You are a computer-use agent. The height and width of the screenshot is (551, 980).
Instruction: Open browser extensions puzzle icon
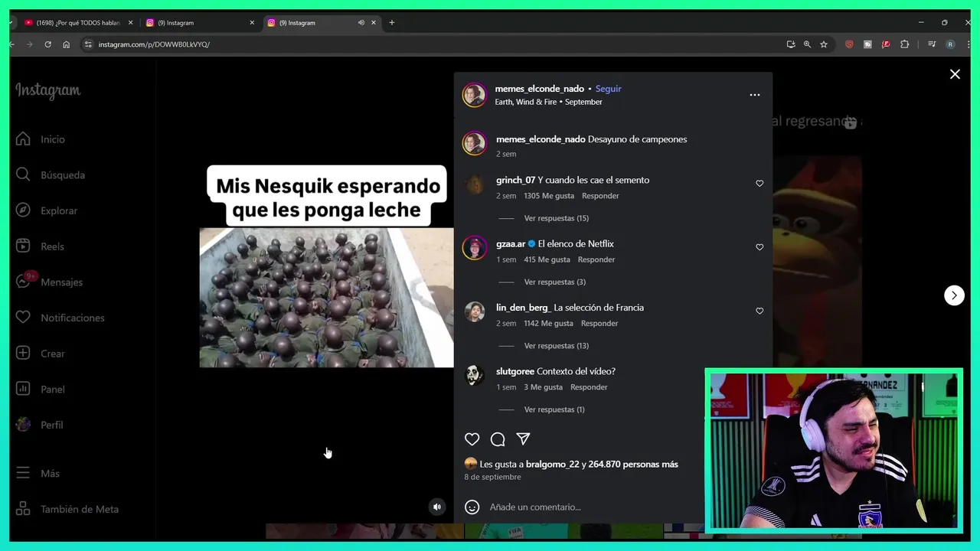click(904, 44)
